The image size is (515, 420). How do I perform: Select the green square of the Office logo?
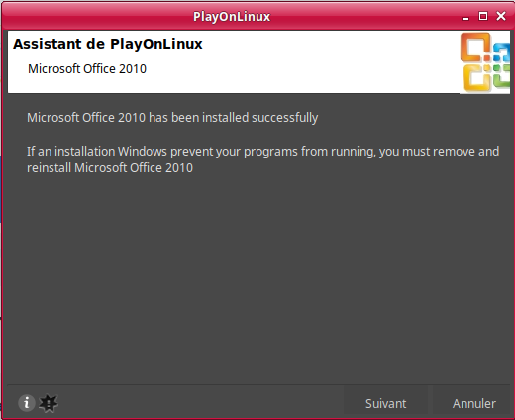click(x=502, y=76)
